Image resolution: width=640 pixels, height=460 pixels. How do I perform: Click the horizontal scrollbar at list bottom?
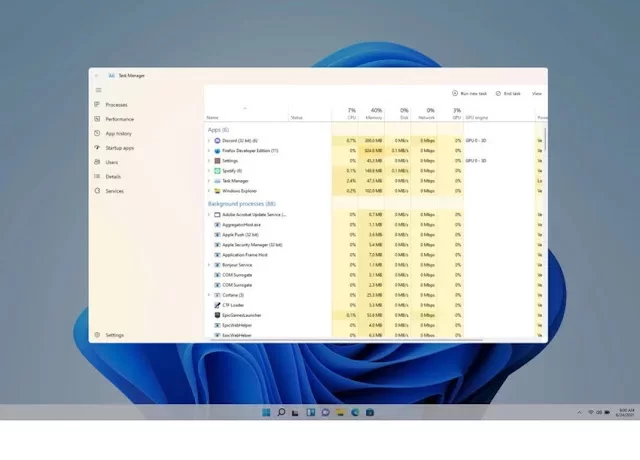(347, 340)
